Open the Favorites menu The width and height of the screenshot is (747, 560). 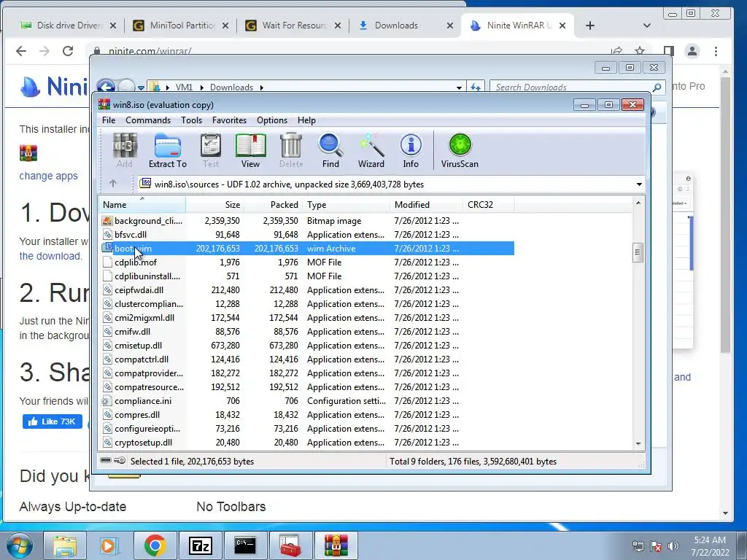(x=229, y=120)
